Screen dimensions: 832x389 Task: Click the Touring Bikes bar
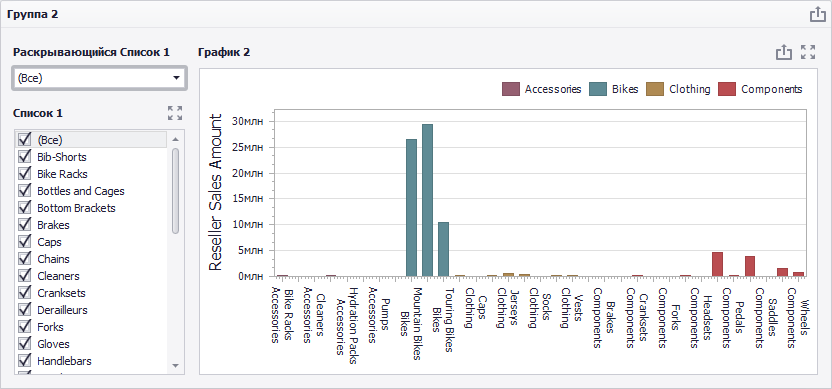tap(444, 249)
